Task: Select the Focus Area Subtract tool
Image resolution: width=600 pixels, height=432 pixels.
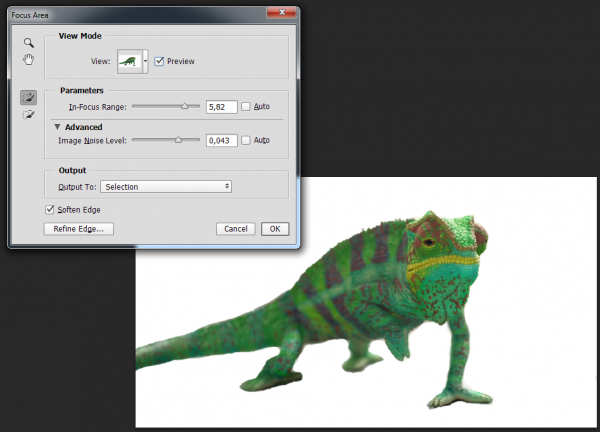Action: click(30, 115)
